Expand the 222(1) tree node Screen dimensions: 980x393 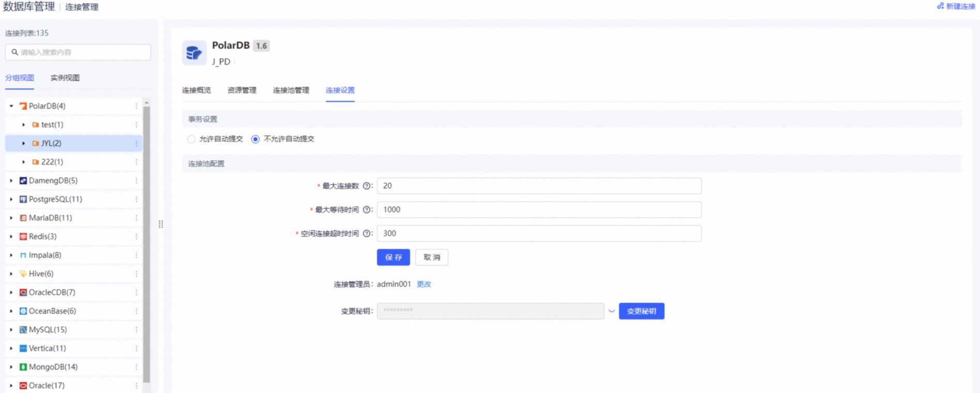pos(24,162)
